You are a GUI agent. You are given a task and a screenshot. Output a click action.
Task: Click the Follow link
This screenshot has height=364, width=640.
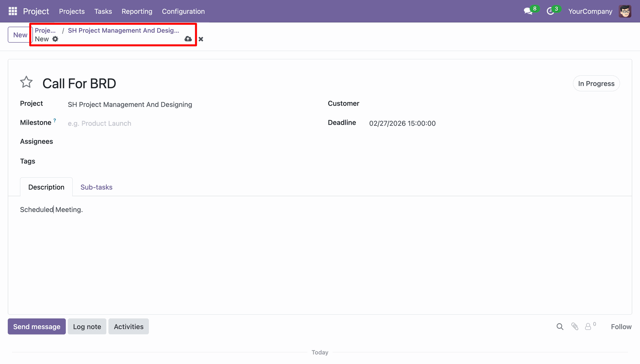coord(621,327)
